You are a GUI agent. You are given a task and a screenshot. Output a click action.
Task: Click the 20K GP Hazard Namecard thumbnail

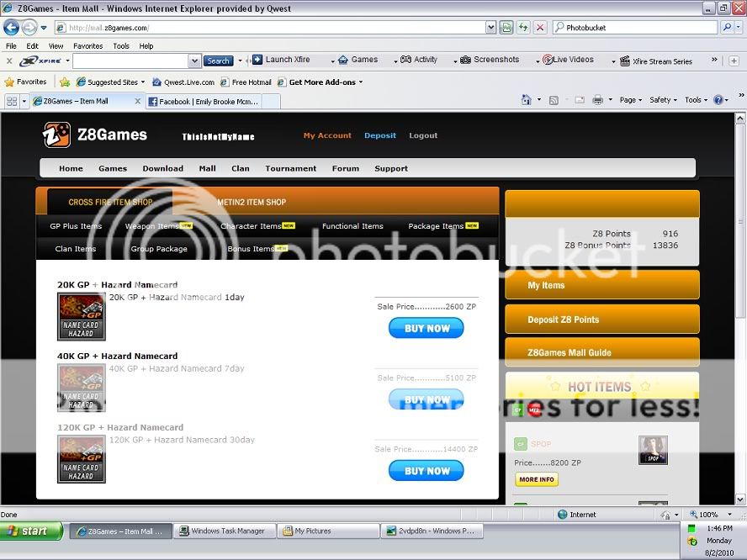click(81, 316)
